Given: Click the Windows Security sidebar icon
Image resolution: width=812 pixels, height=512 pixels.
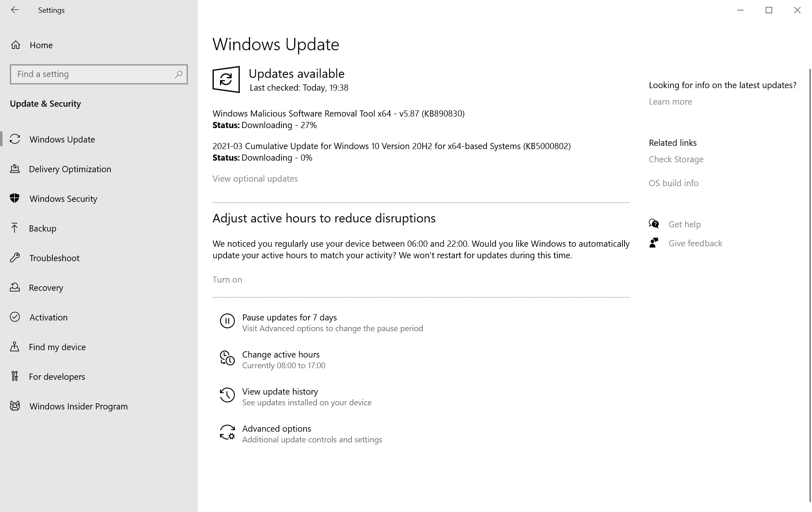Looking at the screenshot, I should pos(16,198).
